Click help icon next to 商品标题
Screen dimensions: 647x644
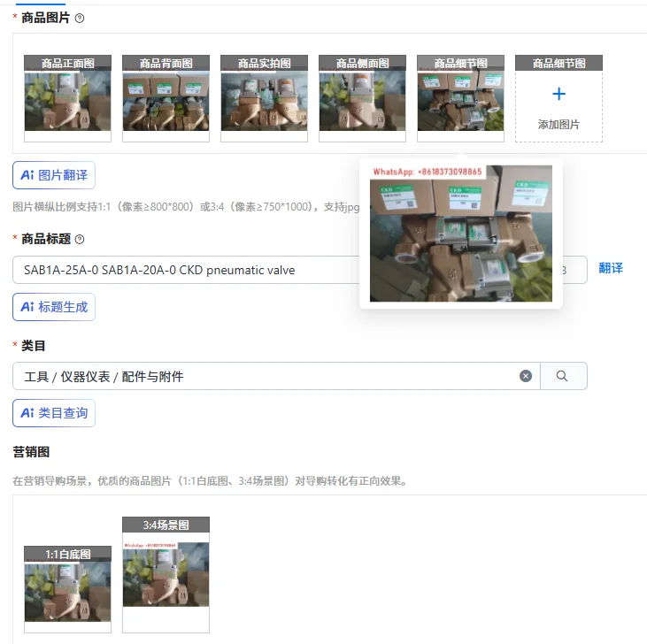coord(80,239)
